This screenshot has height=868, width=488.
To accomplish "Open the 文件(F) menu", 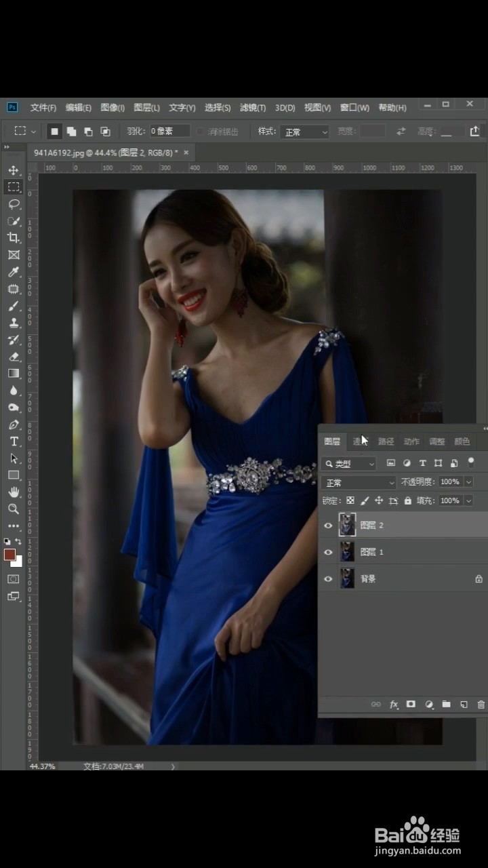I will point(43,108).
